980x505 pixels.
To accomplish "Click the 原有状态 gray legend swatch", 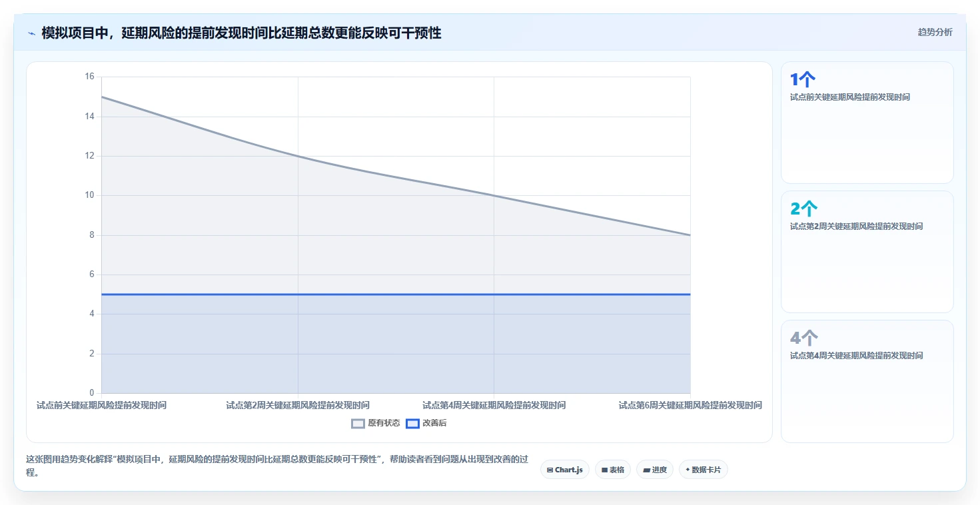I will coord(358,423).
